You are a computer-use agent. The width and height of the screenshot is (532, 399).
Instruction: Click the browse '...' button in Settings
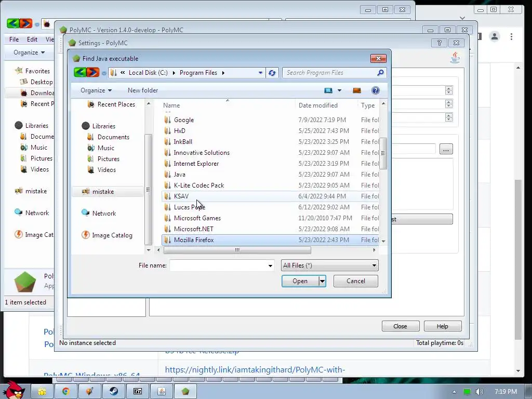(446, 149)
